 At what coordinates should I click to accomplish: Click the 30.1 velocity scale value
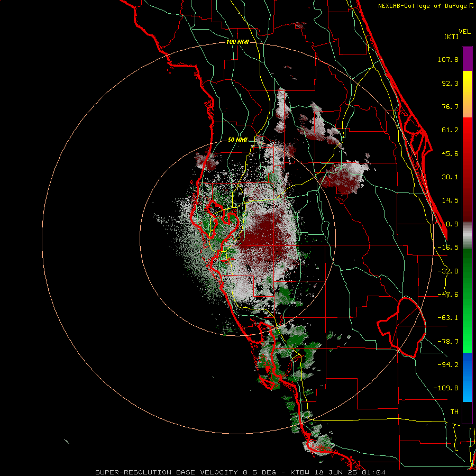450,177
